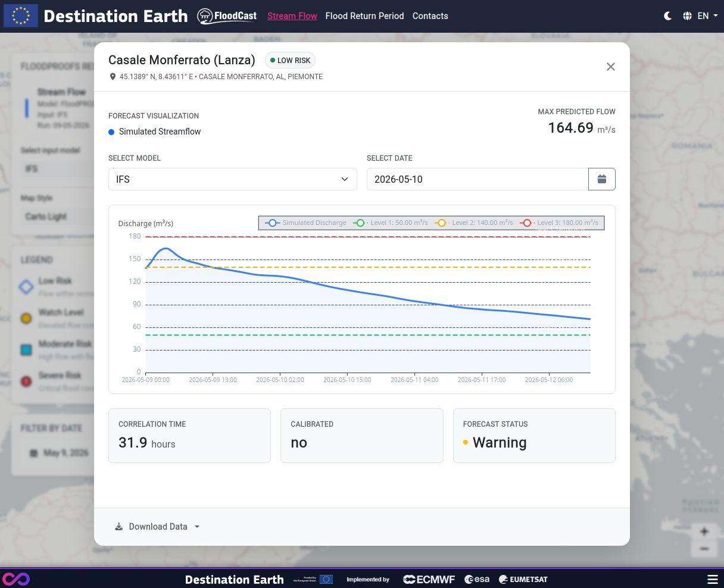This screenshot has width=724, height=588.
Task: Click the ECMWF logo
Action: pyautogui.click(x=429, y=579)
